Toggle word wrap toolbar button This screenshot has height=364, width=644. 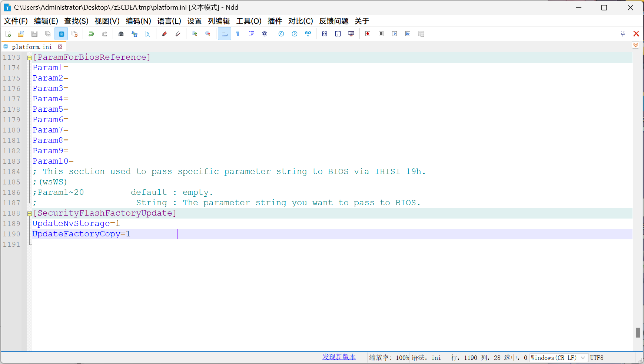point(225,34)
